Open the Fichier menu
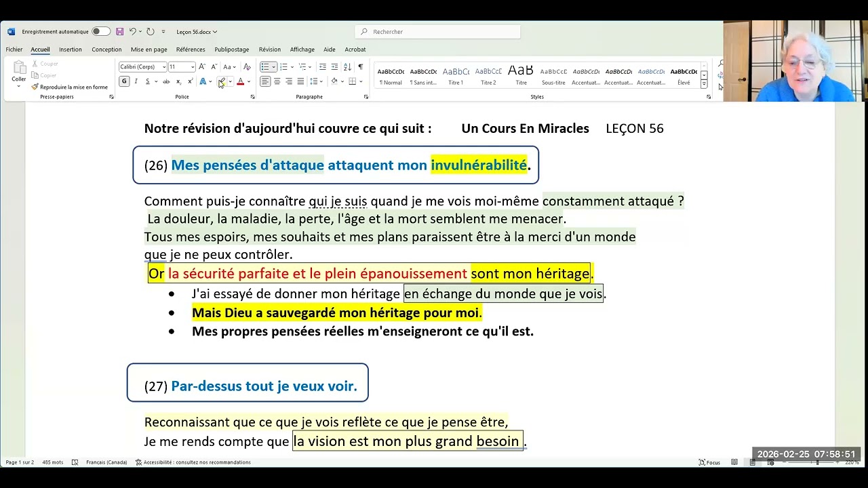Viewport: 868px width, 488px height. click(14, 49)
